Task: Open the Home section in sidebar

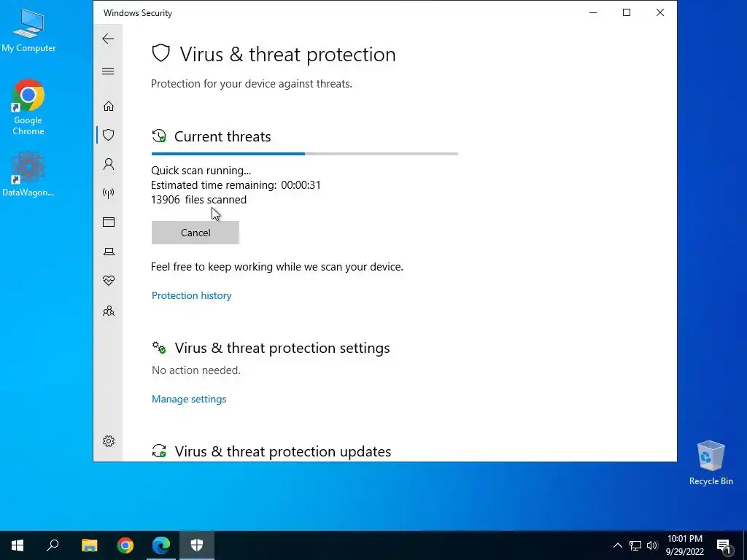Action: click(109, 106)
